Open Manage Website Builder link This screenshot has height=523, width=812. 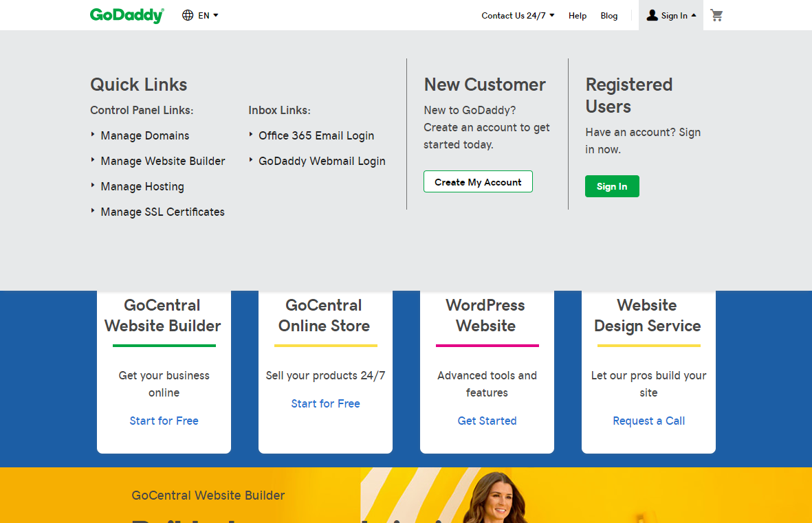click(163, 161)
